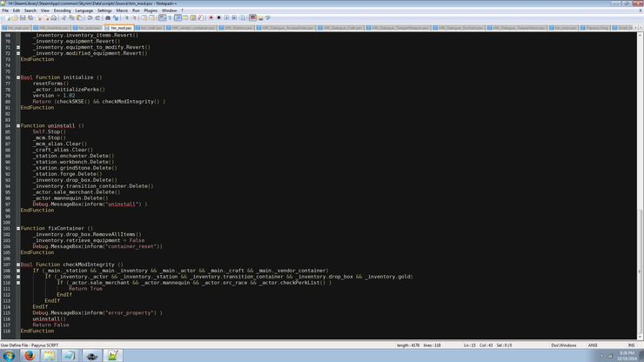Toggle INS insert mode in status bar

click(631, 345)
